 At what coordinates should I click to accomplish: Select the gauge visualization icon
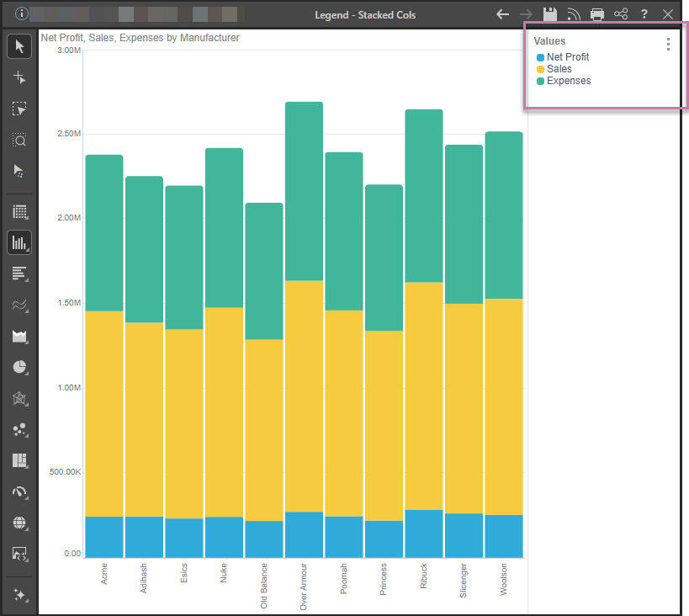click(x=19, y=492)
